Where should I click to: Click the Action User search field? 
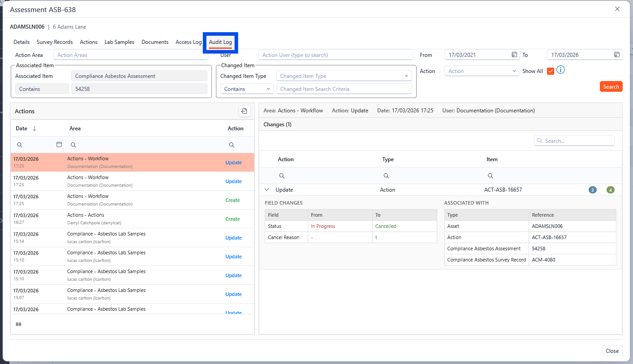(335, 55)
